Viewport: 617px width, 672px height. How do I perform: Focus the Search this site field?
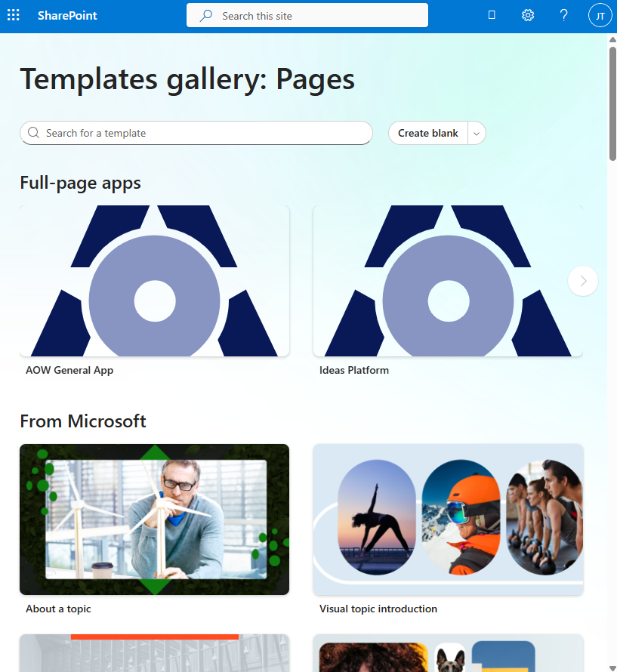[307, 15]
